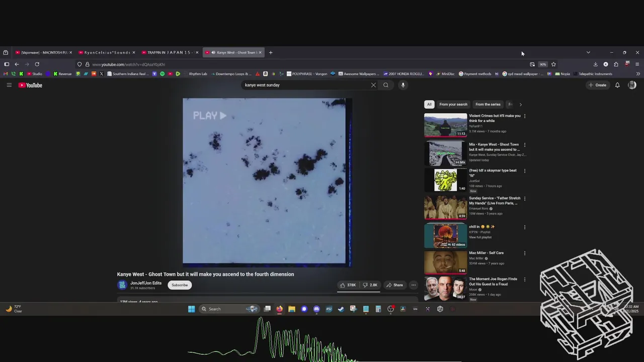Open the SoundCloud bookmark icon

(x=94, y=74)
